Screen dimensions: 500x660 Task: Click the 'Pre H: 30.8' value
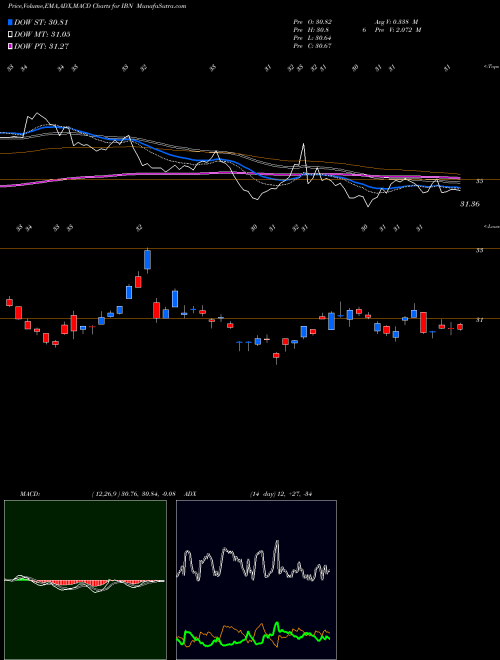click(311, 30)
